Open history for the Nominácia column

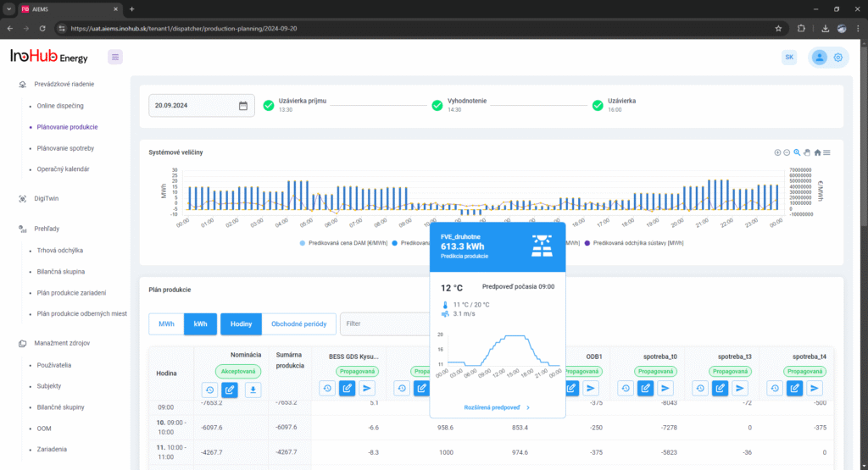[x=209, y=389]
